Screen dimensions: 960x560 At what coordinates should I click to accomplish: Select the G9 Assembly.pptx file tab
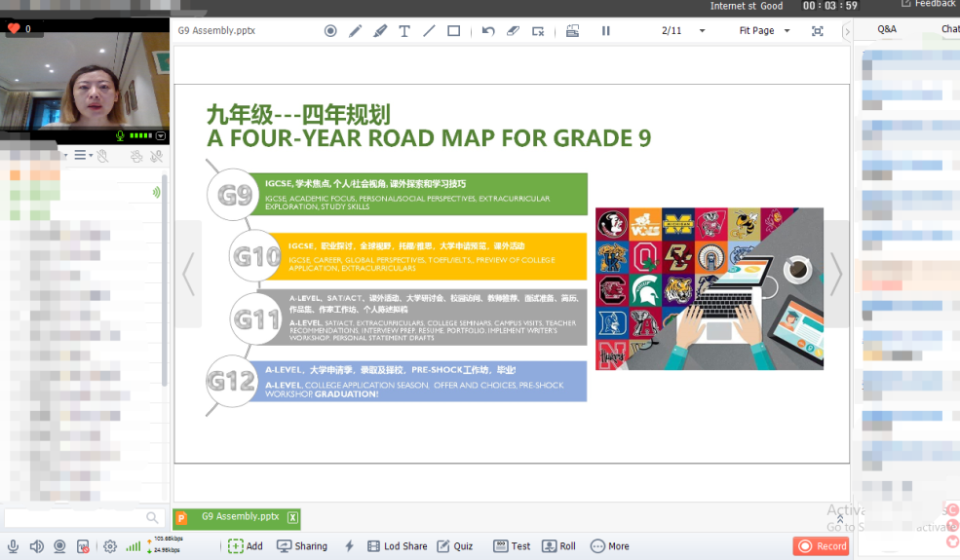(237, 518)
